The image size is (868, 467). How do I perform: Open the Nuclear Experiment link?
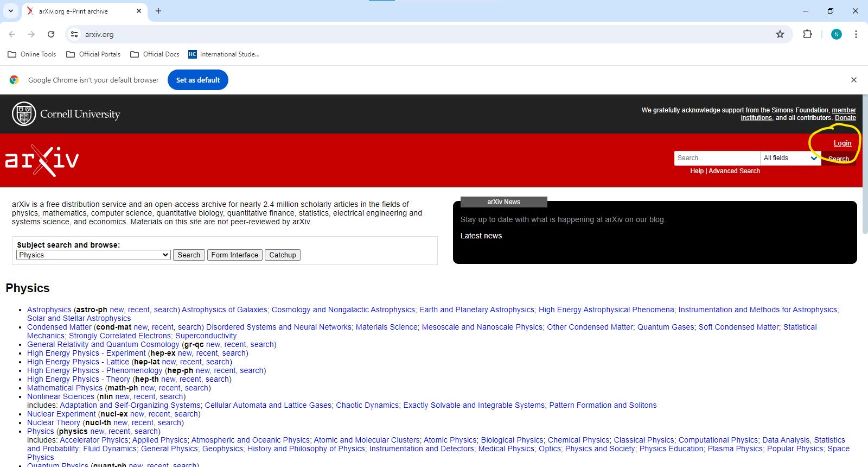[x=61, y=414]
